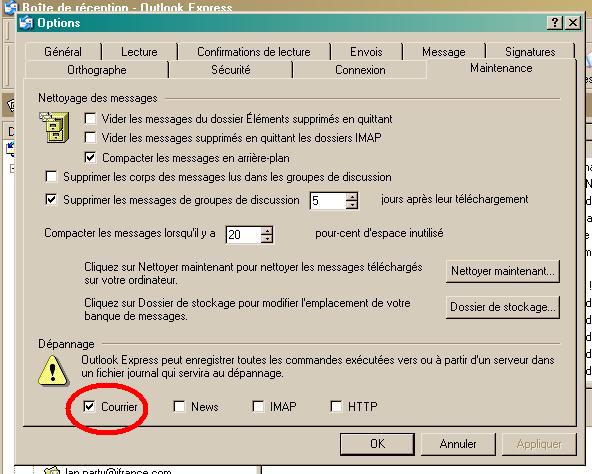The height and width of the screenshot is (474, 592).
Task: Click the yellow warning icon in Dépannage
Action: click(53, 371)
